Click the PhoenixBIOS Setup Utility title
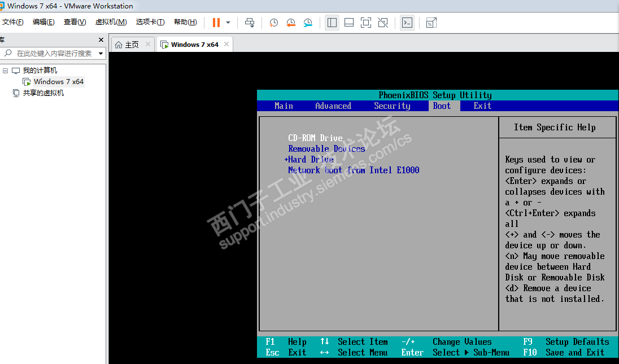This screenshot has height=364, width=619. tap(435, 95)
